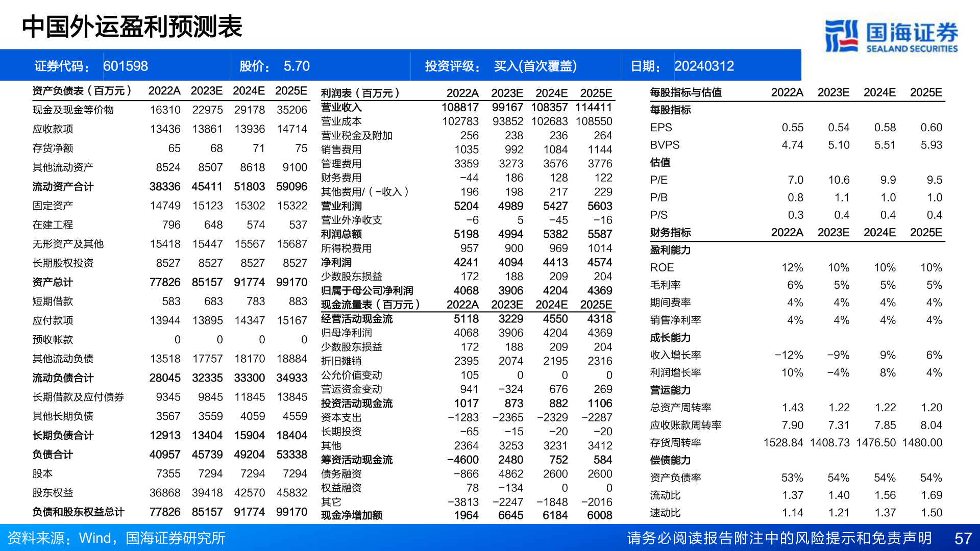Image resolution: width=980 pixels, height=551 pixels.
Task: Click the 毛利率 row label
Action: pos(665,285)
